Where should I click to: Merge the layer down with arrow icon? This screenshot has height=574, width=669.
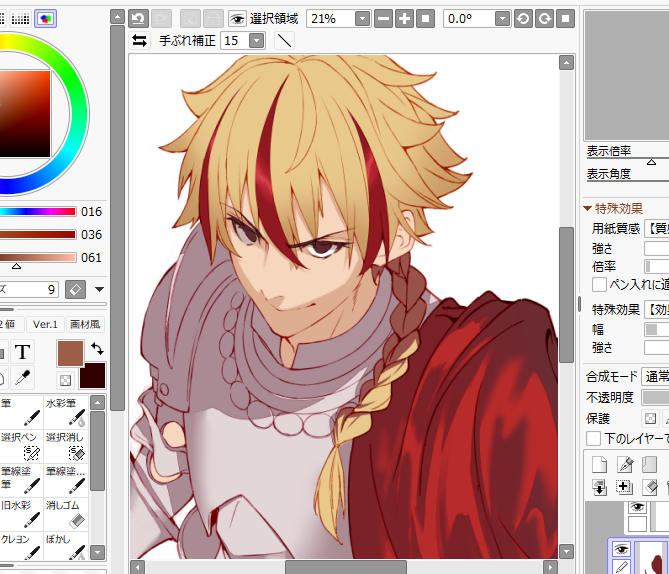599,487
